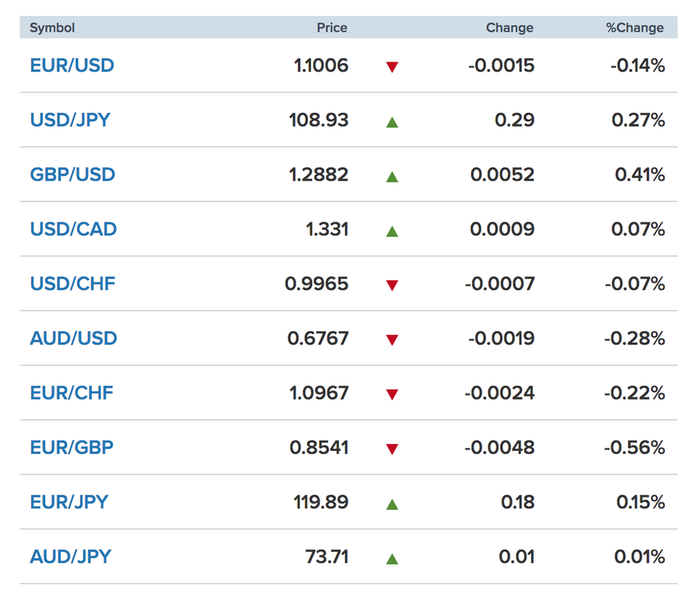700x594 pixels.
Task: Sort table by the Price column header
Action: point(331,28)
